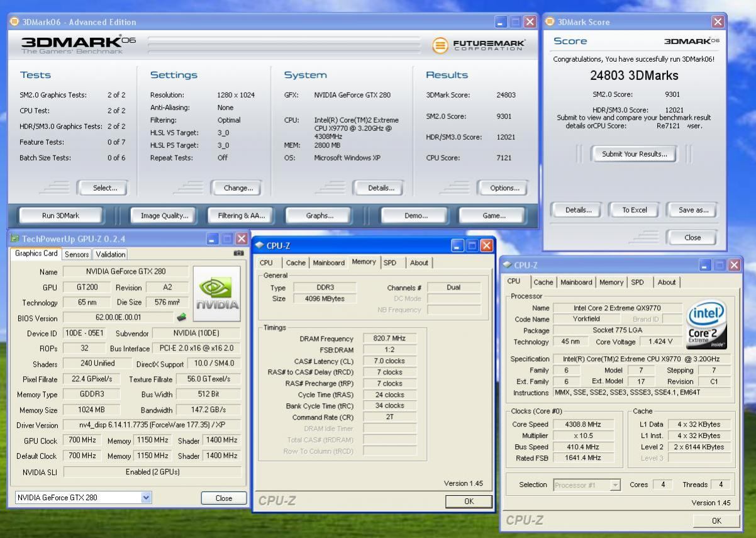
Task: Click OK in CPU-Z processor window
Action: (716, 520)
